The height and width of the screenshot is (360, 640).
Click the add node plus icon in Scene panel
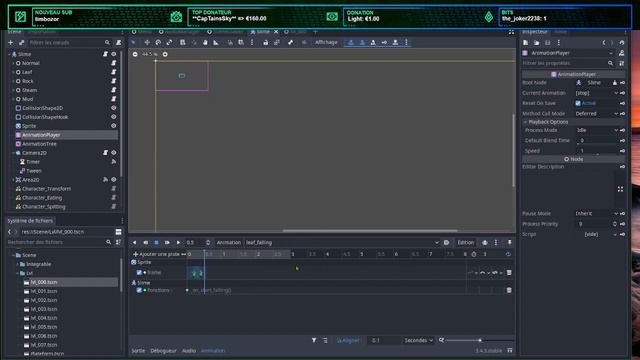[11, 42]
